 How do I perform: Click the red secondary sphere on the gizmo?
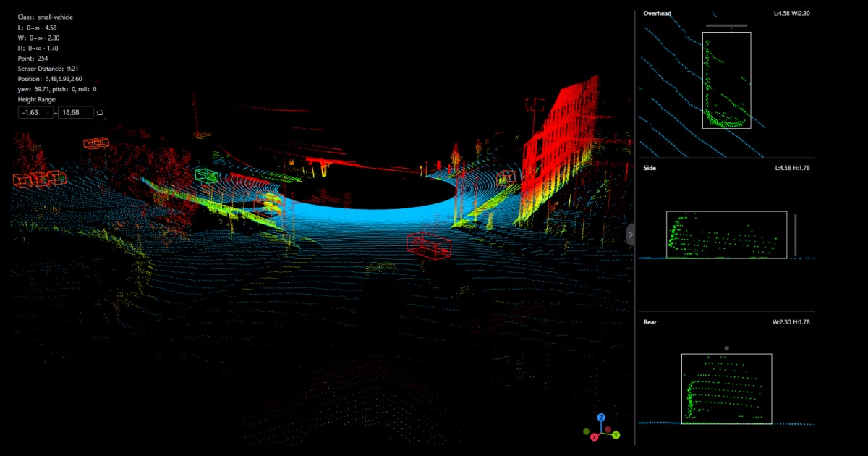[x=608, y=429]
